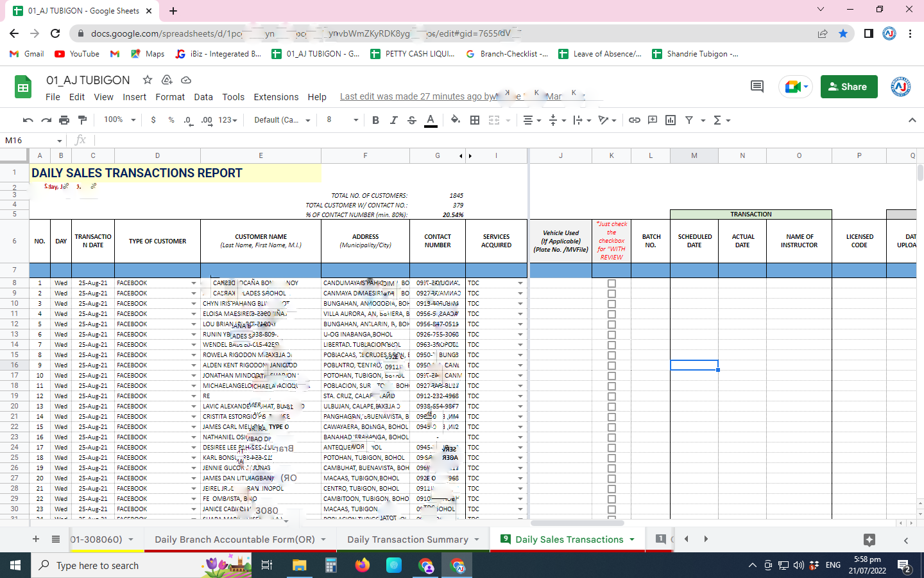The height and width of the screenshot is (578, 924).
Task: Open vertical align dropdown
Action: coord(557,120)
